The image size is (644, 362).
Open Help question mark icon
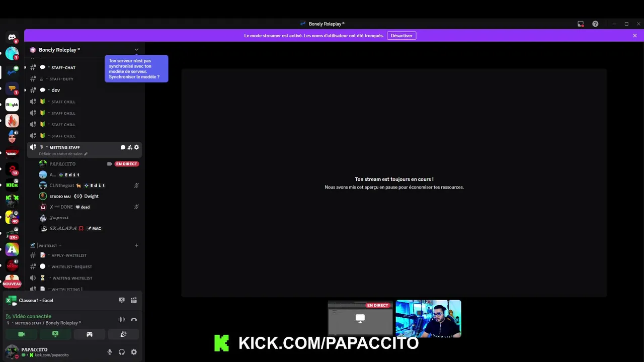point(595,24)
